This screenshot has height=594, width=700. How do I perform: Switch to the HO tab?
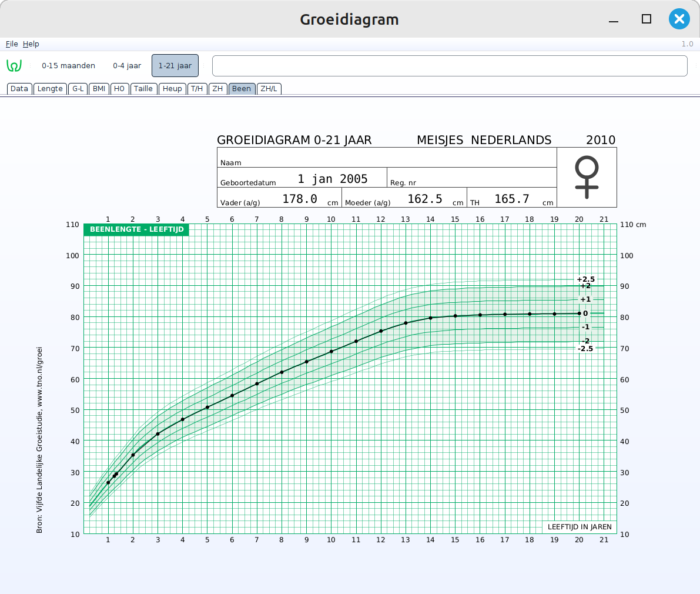[x=119, y=89]
